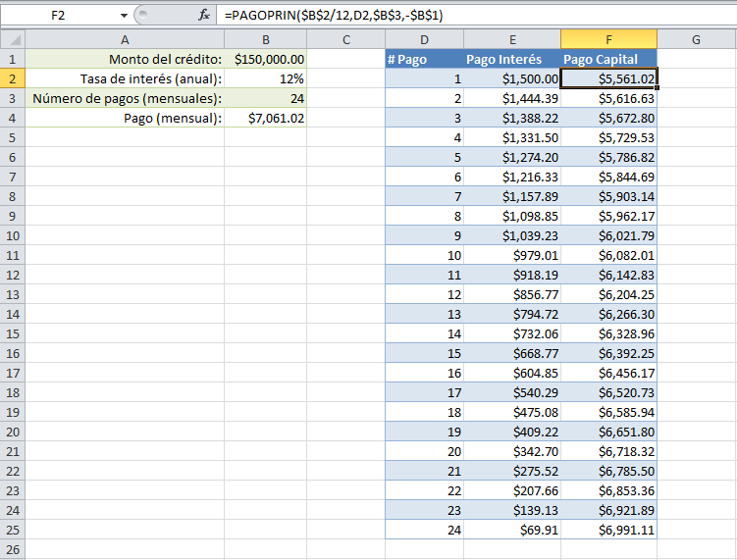Screen dimensions: 737x560
Task: Select row 26 header
Action: (13, 549)
